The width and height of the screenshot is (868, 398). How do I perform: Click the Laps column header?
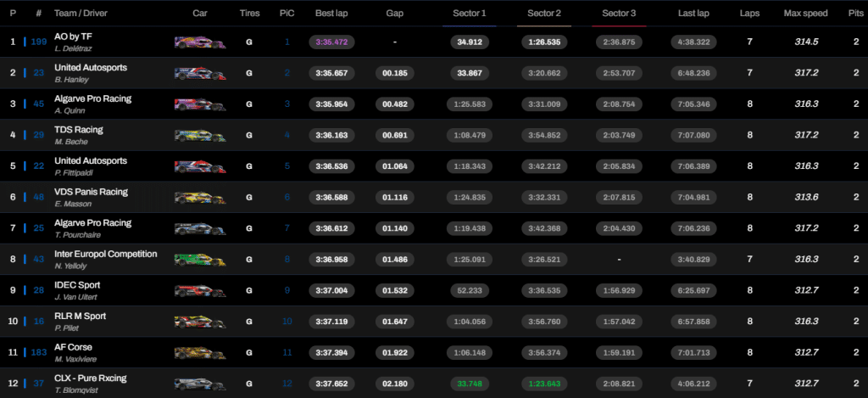pyautogui.click(x=749, y=14)
